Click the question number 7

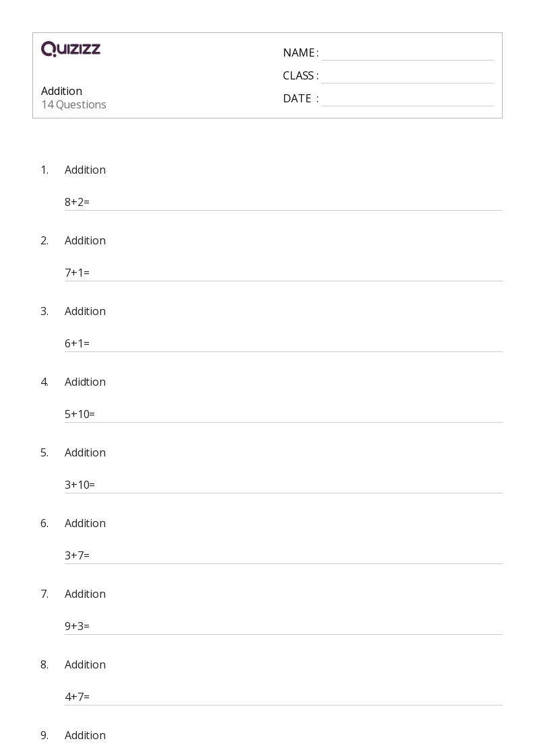(x=44, y=594)
